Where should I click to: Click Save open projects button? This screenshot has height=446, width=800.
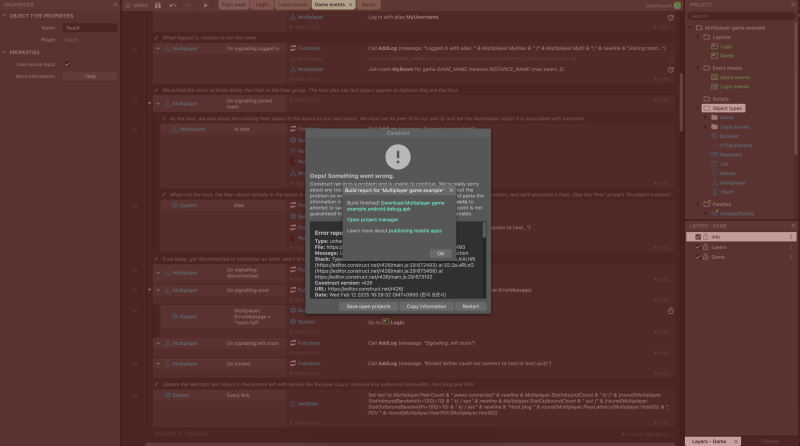point(368,307)
